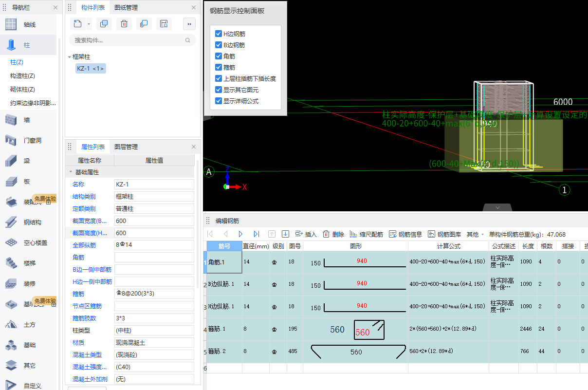This screenshot has height=390, width=588.
Task: Switch to the 构件列表 tab
Action: 93,7
